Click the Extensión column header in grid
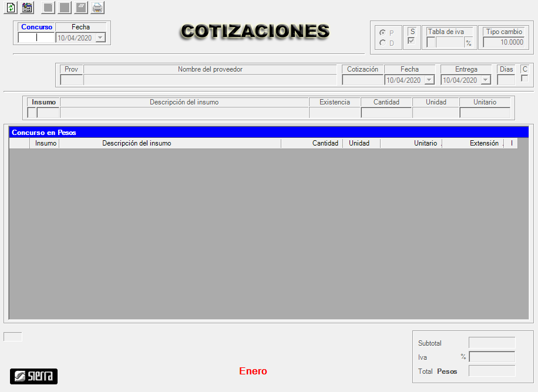 pos(483,143)
